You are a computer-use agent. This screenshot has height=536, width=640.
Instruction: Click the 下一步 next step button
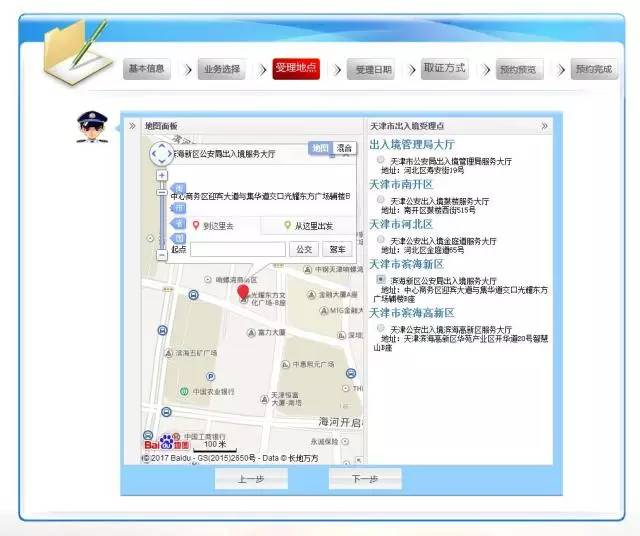[x=365, y=479]
